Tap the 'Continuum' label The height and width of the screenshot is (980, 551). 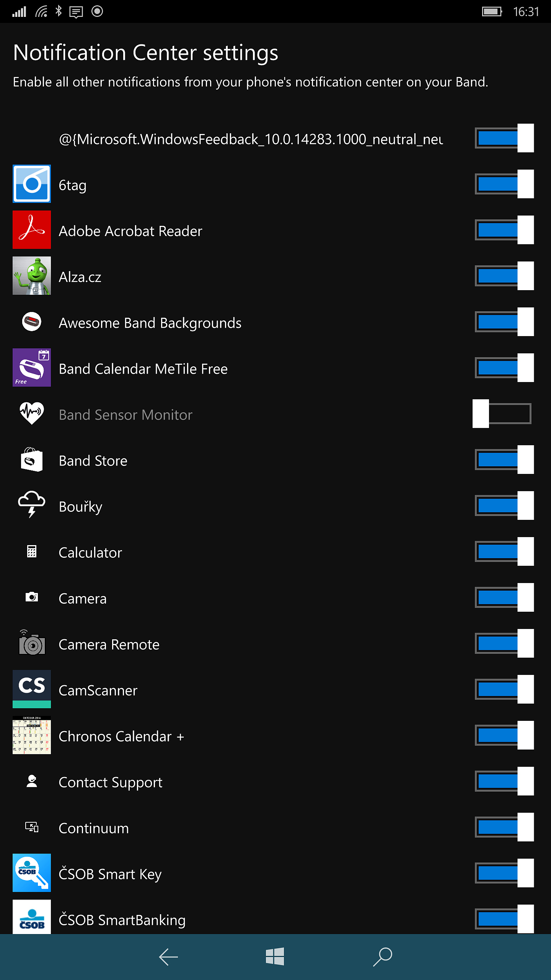[x=94, y=828]
